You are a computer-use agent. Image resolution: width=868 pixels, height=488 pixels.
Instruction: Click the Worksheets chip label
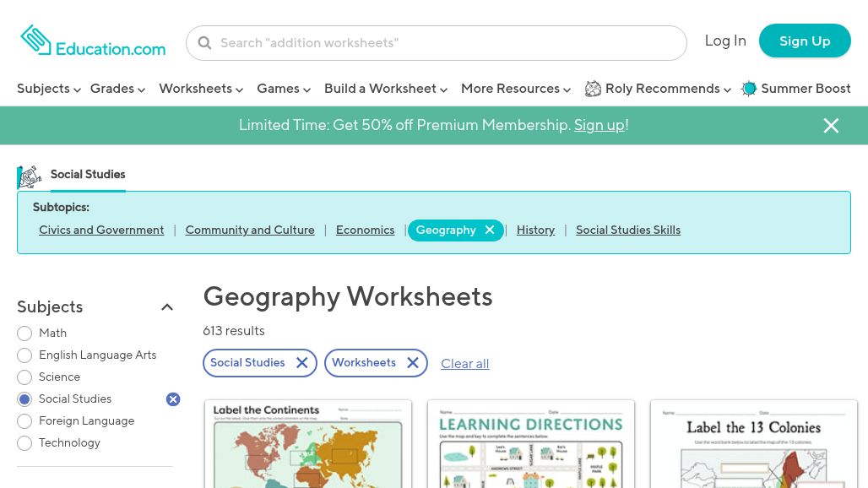tap(364, 363)
